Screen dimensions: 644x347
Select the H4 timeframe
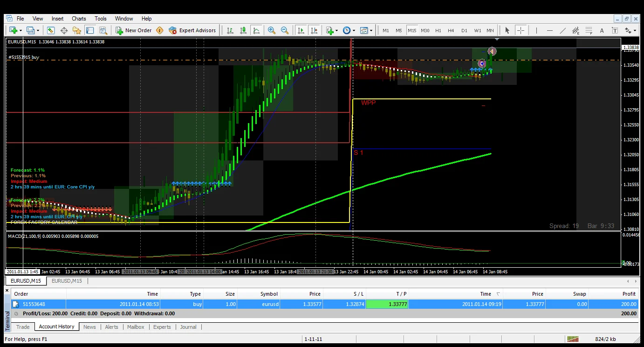(451, 30)
